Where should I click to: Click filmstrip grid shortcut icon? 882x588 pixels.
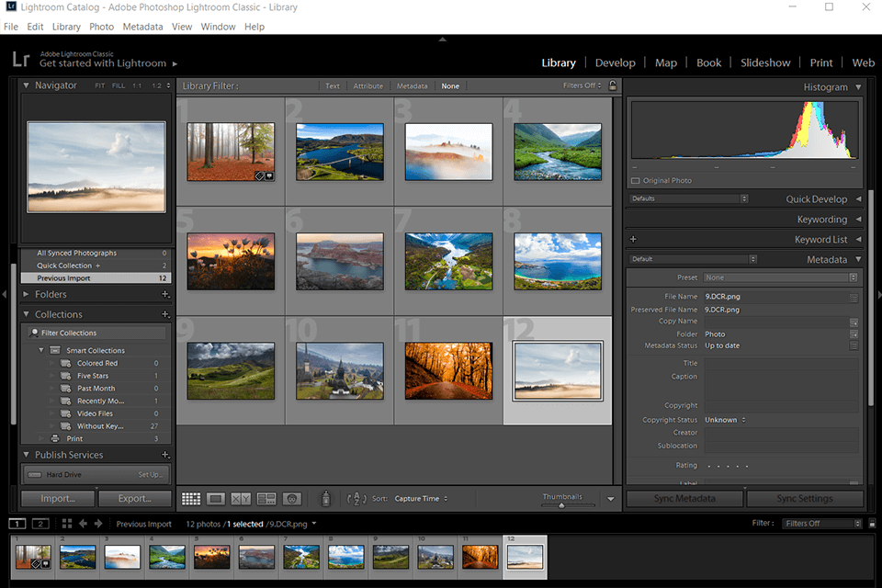click(x=67, y=524)
